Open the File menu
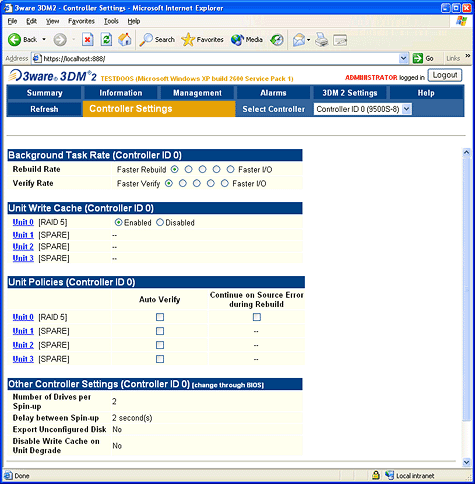 click(x=12, y=21)
